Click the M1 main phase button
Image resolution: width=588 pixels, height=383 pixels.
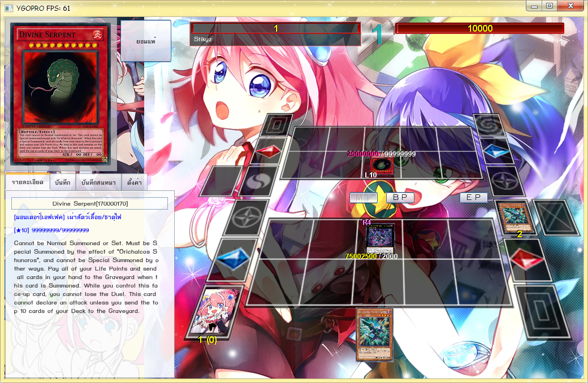tap(363, 198)
